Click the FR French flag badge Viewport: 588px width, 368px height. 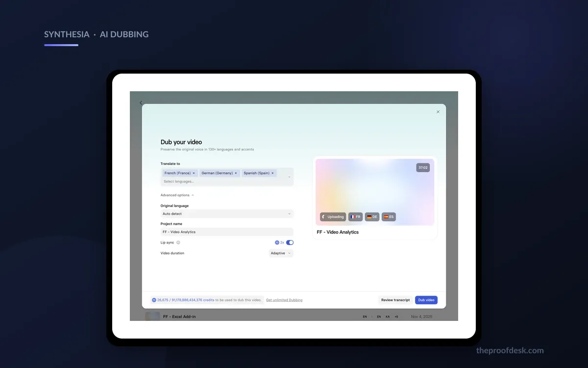356,217
